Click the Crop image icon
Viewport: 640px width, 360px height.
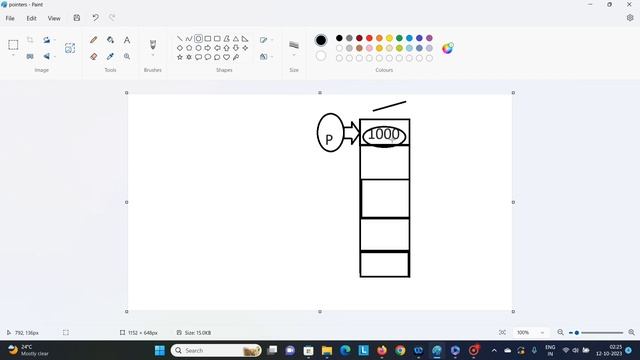[30, 40]
